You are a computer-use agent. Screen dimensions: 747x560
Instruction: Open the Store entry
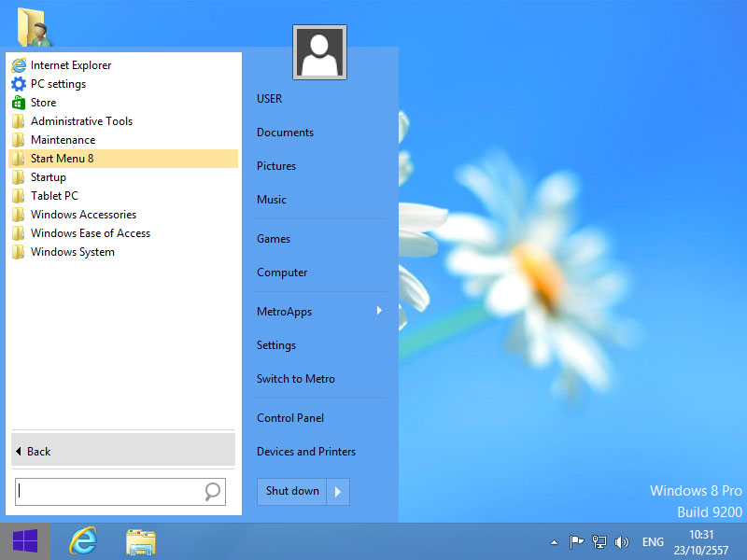pyautogui.click(x=123, y=103)
